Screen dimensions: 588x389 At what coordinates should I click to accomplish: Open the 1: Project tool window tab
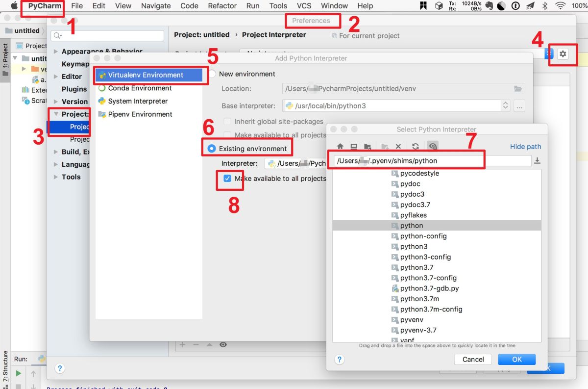(5, 60)
